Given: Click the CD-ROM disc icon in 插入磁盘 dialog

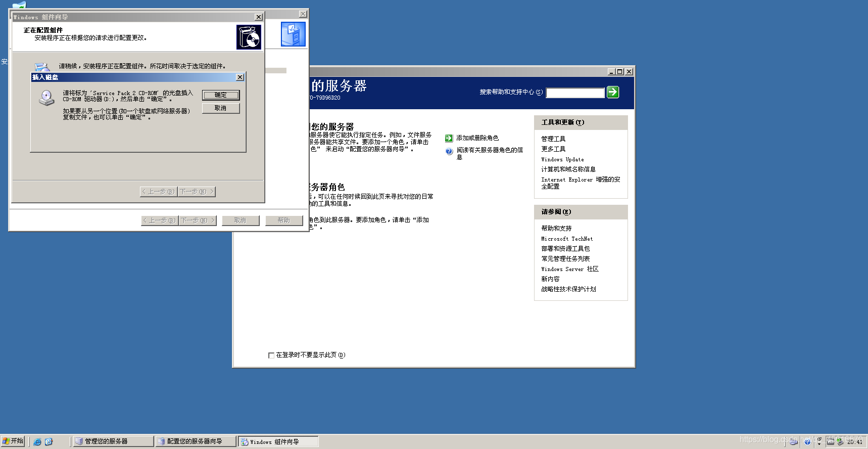Looking at the screenshot, I should coord(46,98).
